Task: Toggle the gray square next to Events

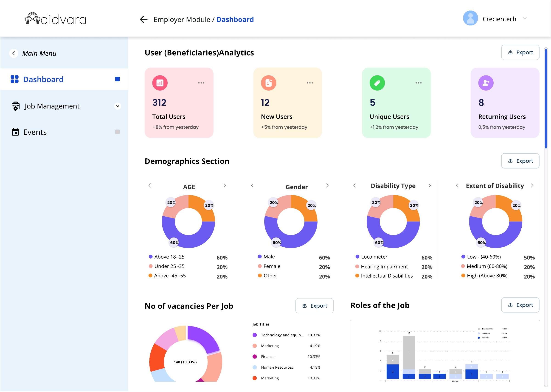Action: click(118, 132)
